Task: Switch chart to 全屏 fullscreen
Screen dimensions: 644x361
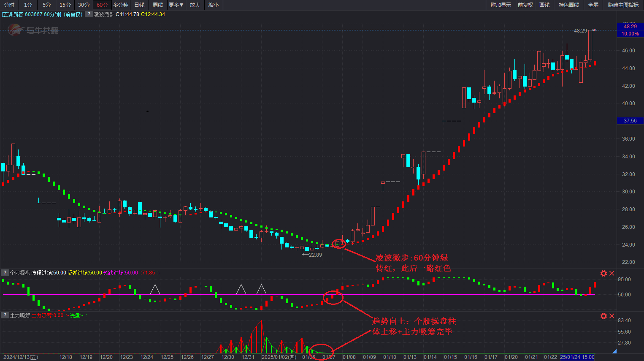Action: tap(593, 5)
